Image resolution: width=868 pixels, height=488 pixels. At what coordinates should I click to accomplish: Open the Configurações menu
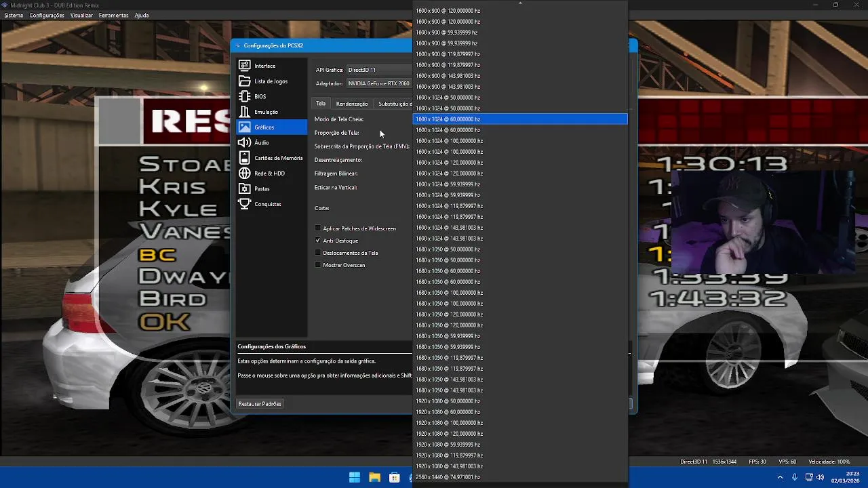(x=47, y=15)
